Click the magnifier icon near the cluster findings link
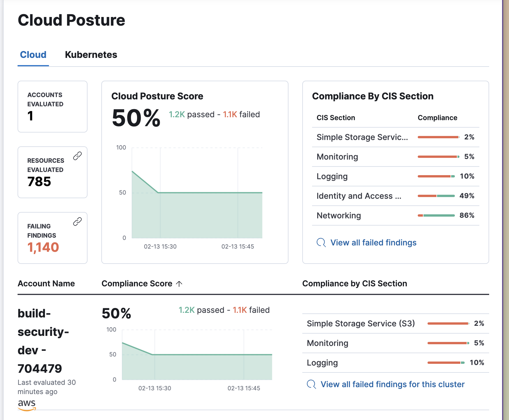The height and width of the screenshot is (420, 509). tap(311, 384)
